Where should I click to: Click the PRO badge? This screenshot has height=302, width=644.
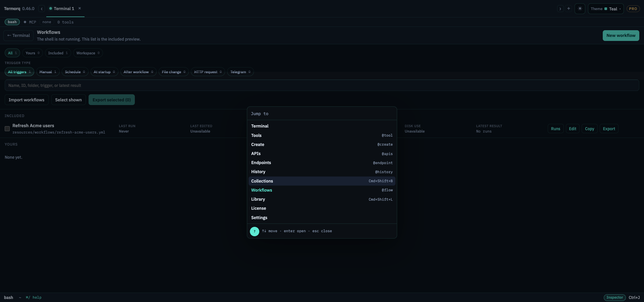(633, 9)
